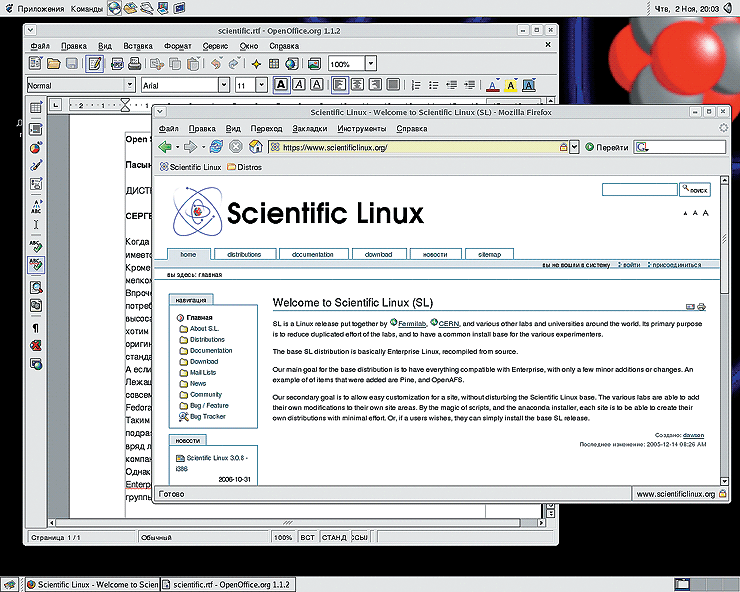The width and height of the screenshot is (740, 592).
Task: Open Arial font name dropdown
Action: [224, 85]
